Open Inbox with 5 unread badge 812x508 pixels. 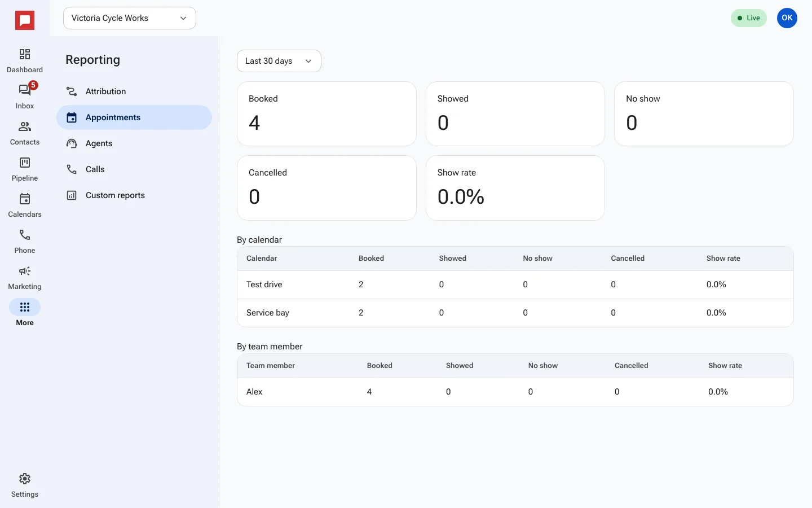click(x=25, y=90)
